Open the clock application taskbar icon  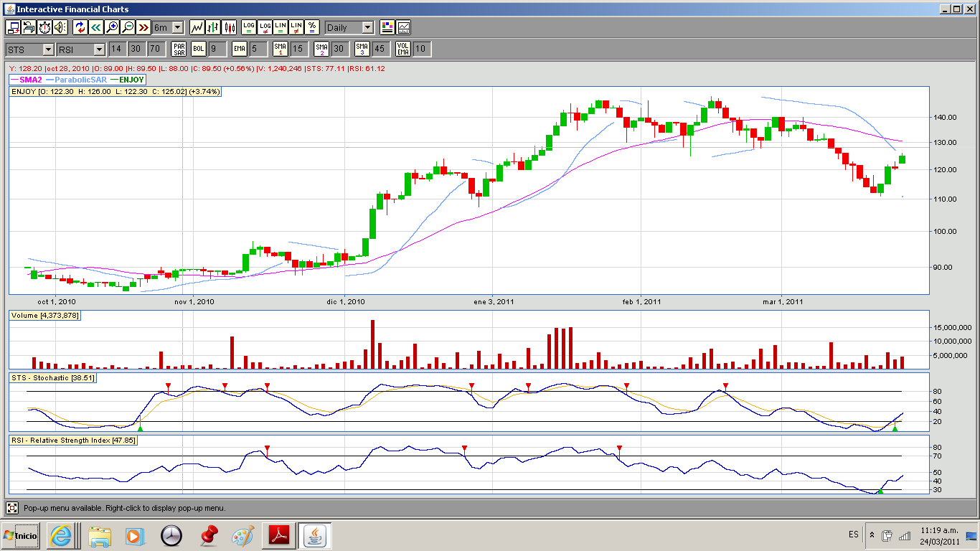pyautogui.click(x=171, y=535)
